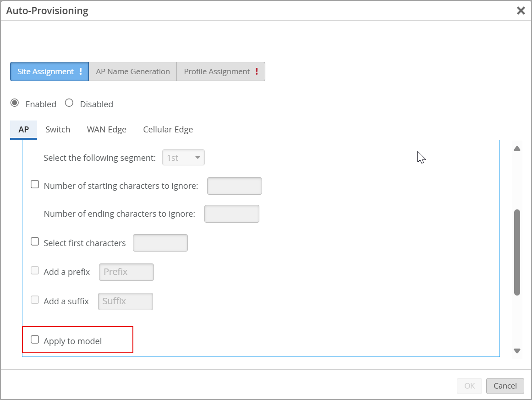Screen dimensions: 532x400
Task: Open the segment selection dropdown showing 1st
Action: (183, 158)
